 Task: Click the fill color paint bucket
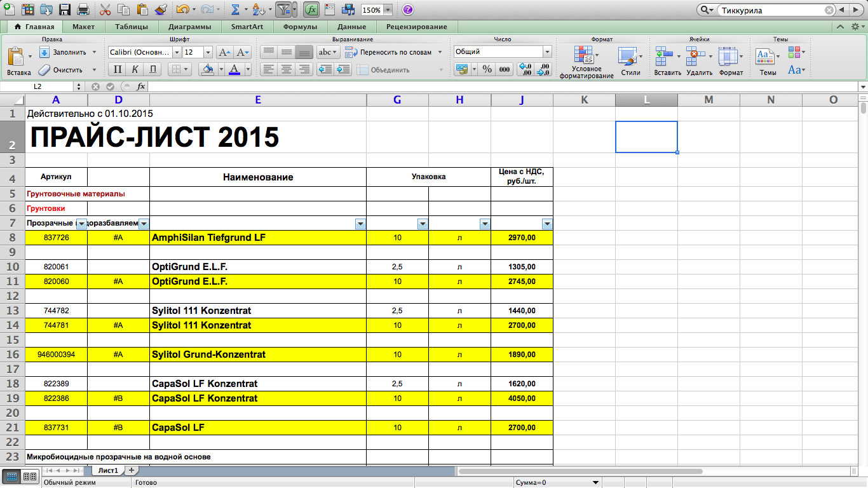pos(207,69)
